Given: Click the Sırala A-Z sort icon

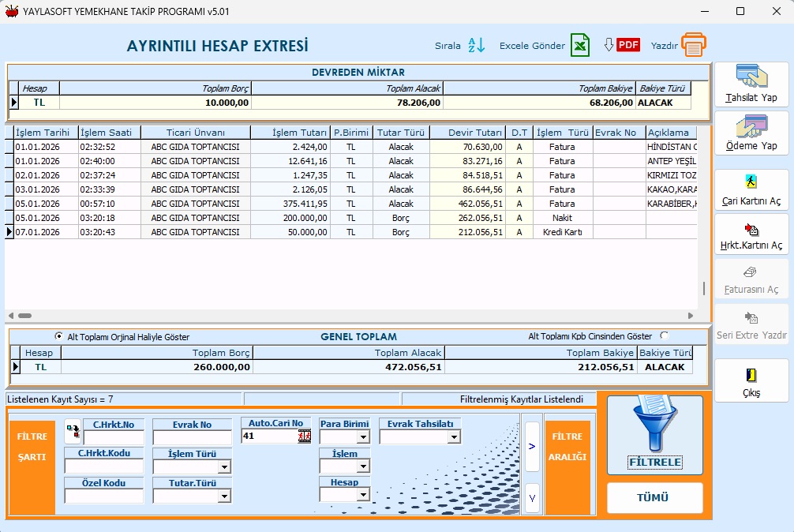Looking at the screenshot, I should [477, 45].
